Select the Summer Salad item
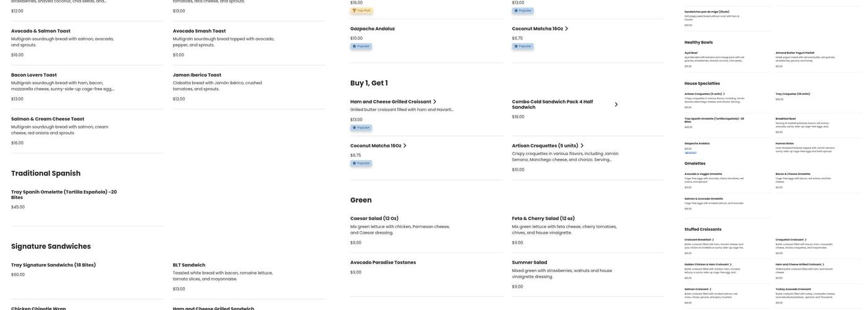 click(x=529, y=263)
